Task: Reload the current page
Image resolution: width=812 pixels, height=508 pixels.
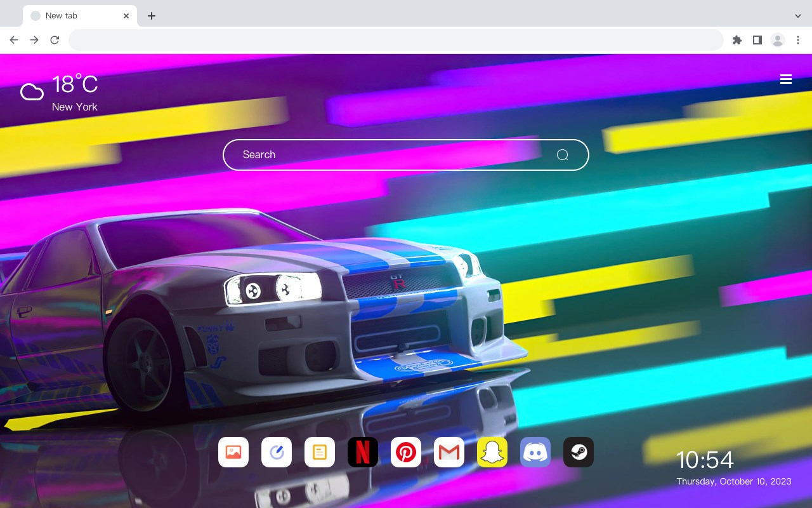Action: [x=55, y=40]
